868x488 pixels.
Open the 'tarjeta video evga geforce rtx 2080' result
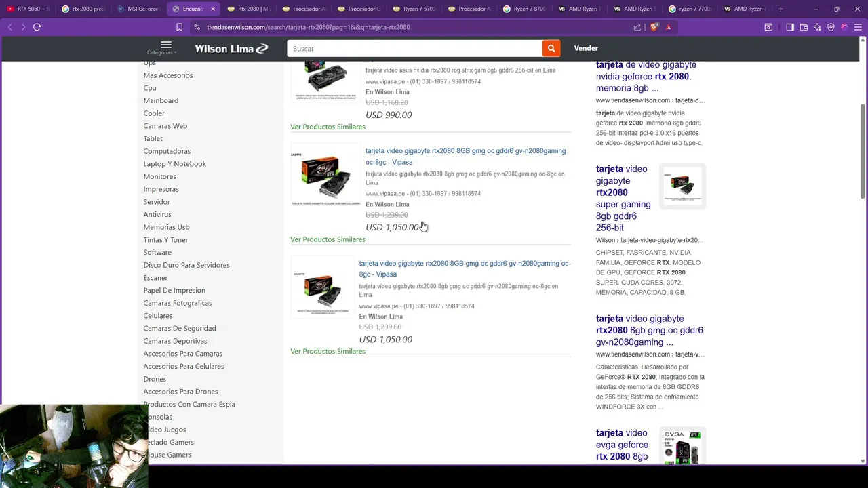(623, 445)
